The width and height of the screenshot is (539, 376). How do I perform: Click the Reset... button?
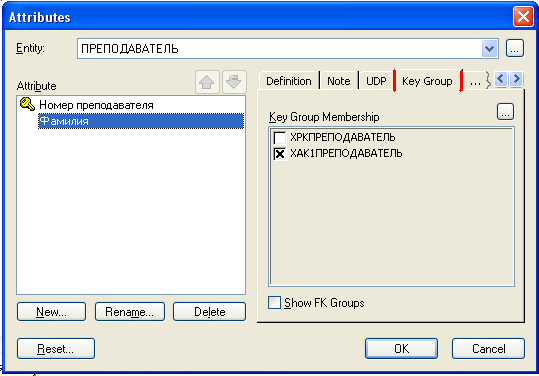[x=56, y=349]
